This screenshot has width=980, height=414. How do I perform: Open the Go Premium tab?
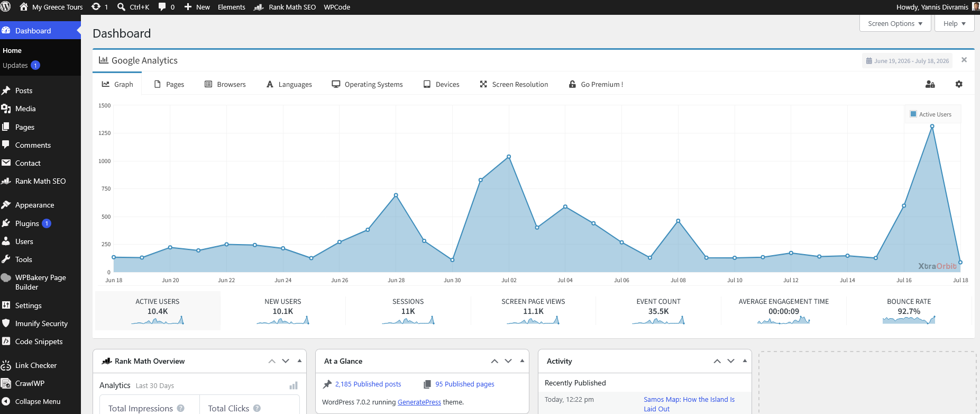tap(596, 84)
